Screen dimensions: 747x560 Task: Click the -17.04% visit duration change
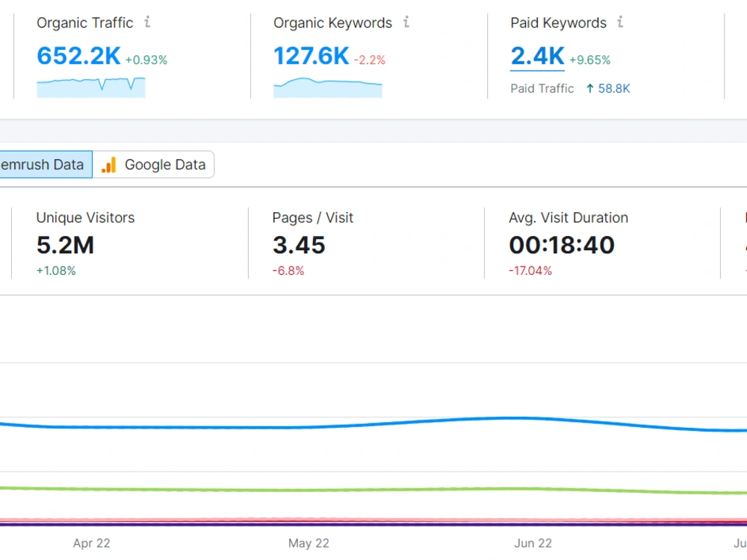[530, 270]
